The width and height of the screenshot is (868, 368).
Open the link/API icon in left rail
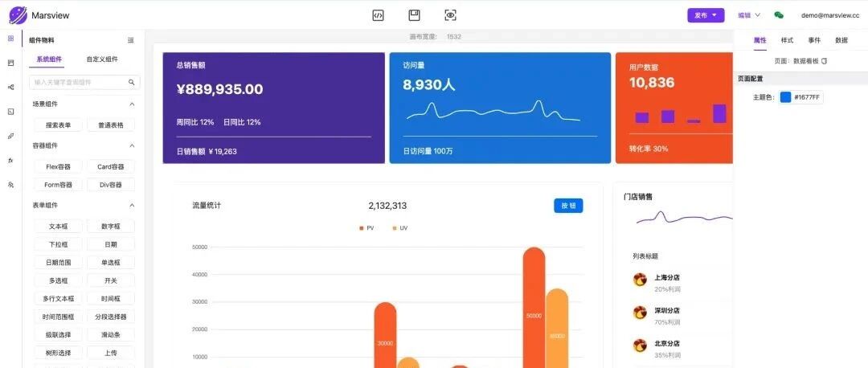pyautogui.click(x=10, y=136)
